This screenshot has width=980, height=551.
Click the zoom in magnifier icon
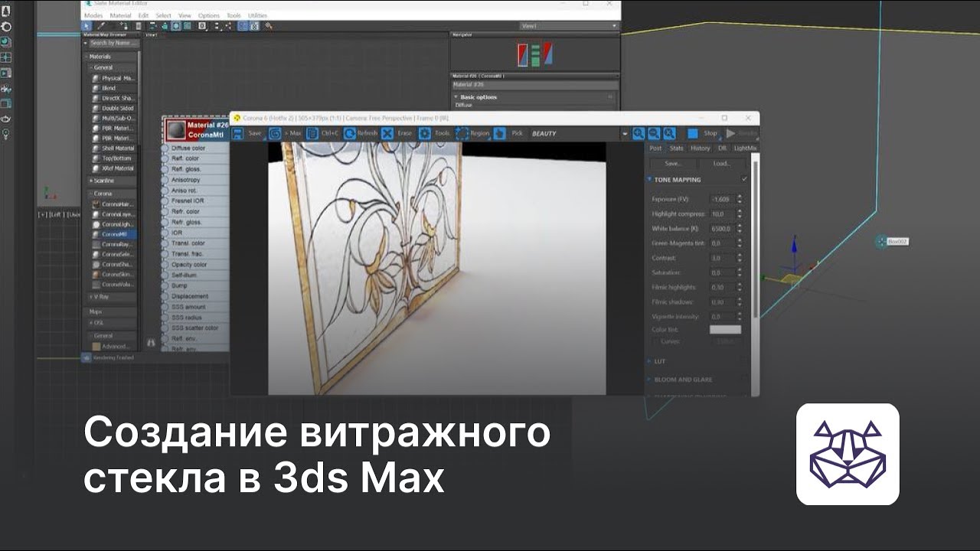(x=639, y=133)
